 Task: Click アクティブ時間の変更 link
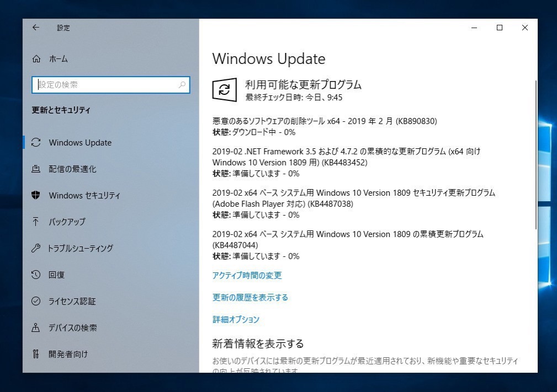[247, 275]
